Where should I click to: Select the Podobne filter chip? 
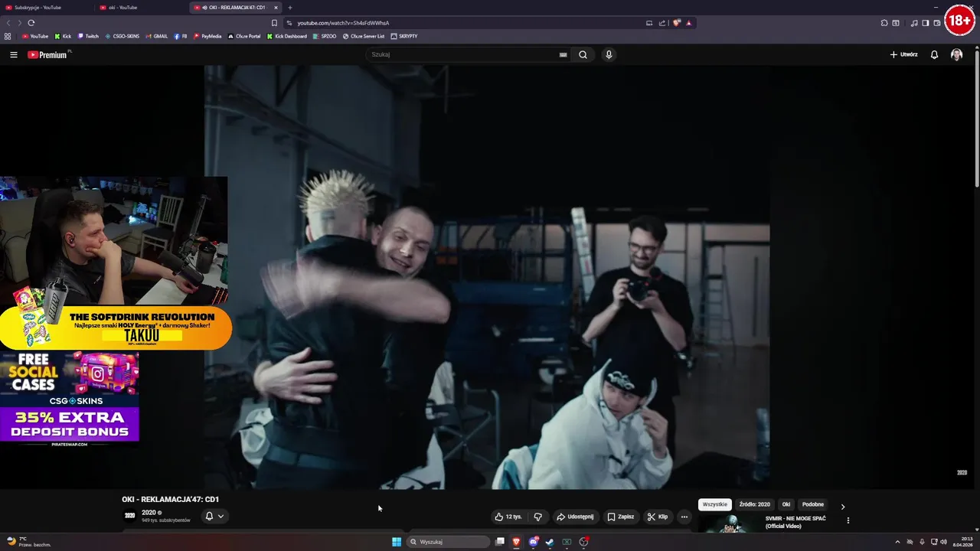pyautogui.click(x=813, y=504)
